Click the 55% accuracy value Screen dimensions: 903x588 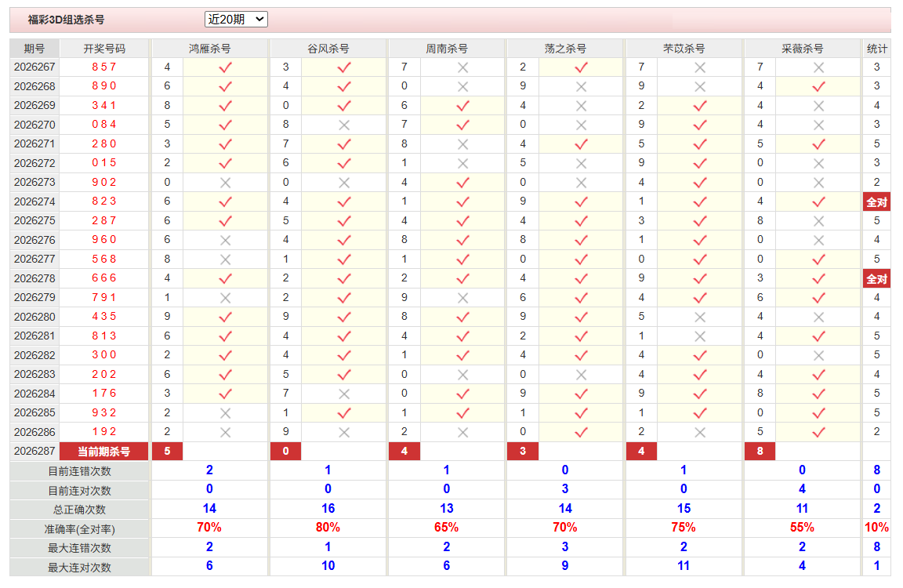coord(802,528)
